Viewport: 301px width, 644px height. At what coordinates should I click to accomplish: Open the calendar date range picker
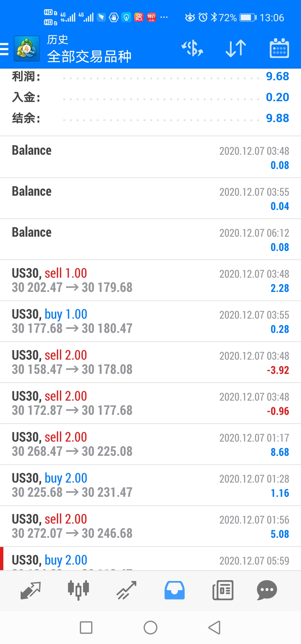coord(279,48)
